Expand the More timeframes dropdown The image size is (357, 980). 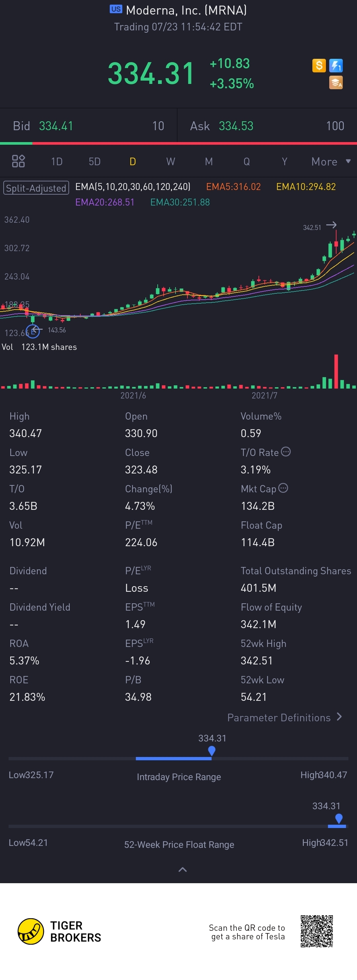click(331, 162)
